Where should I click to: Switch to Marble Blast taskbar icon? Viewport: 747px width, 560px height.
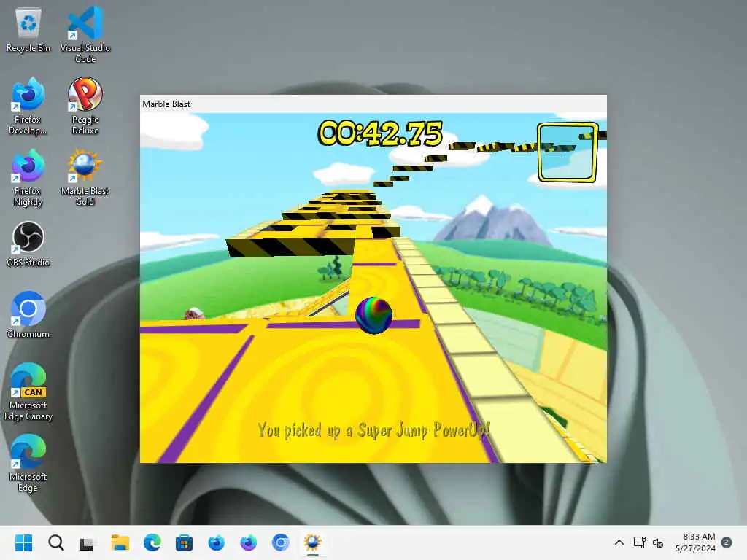pyautogui.click(x=312, y=542)
